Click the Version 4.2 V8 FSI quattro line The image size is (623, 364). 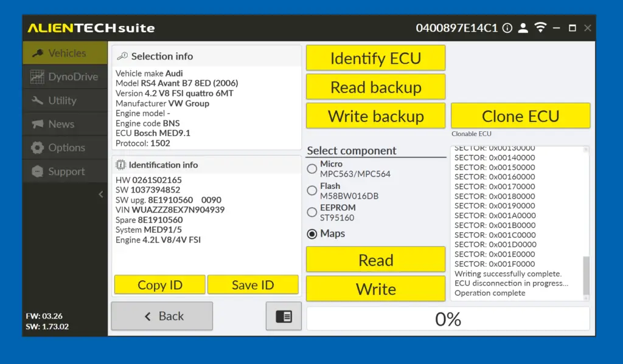175,94
